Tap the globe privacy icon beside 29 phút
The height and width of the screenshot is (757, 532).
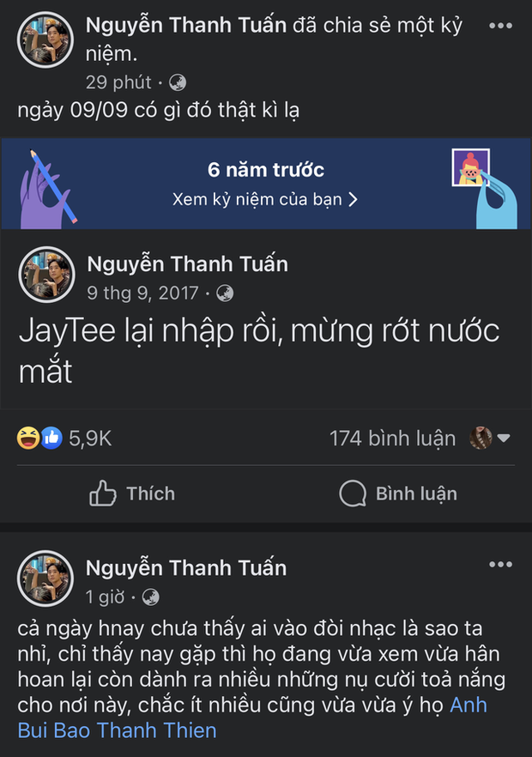[178, 82]
